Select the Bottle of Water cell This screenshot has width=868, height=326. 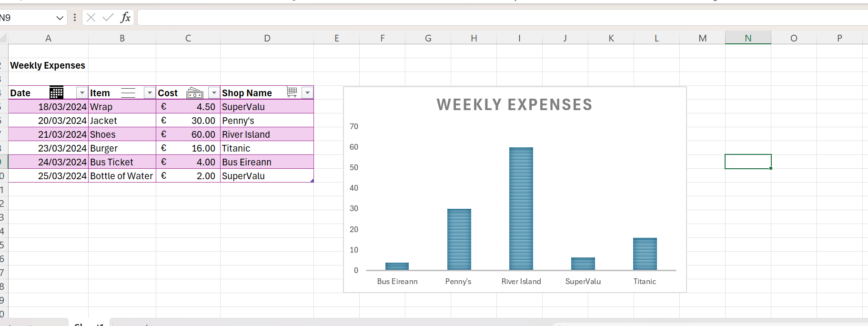point(122,176)
